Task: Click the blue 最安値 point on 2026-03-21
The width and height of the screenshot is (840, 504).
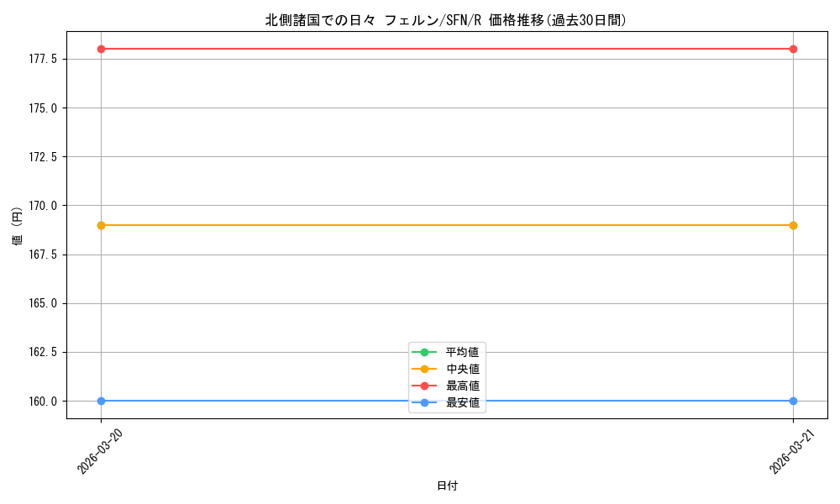Action: 793,401
